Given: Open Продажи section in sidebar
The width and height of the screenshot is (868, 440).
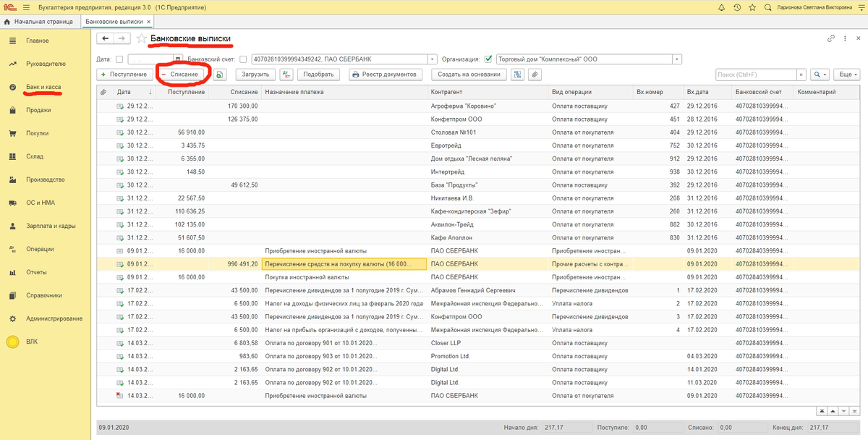Looking at the screenshot, I should 46,110.
